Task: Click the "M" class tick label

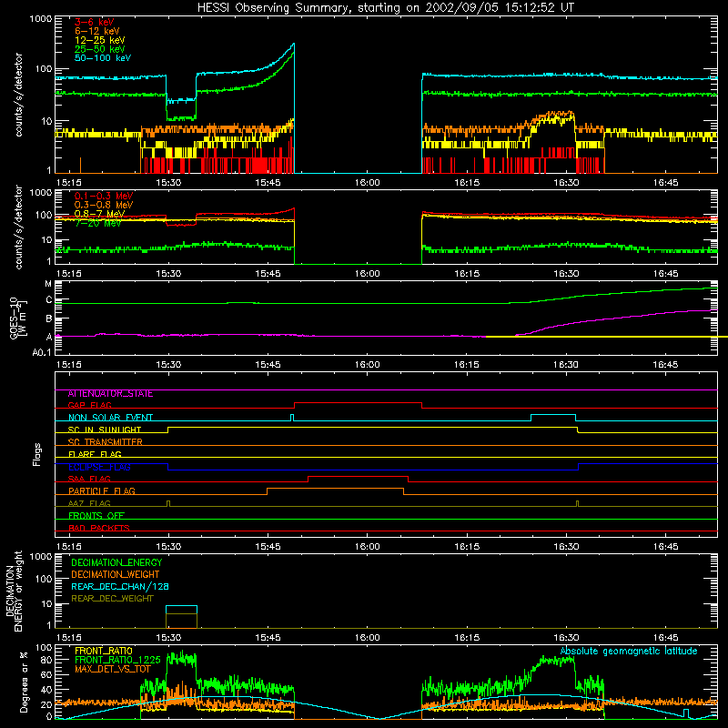Action: 48,284
